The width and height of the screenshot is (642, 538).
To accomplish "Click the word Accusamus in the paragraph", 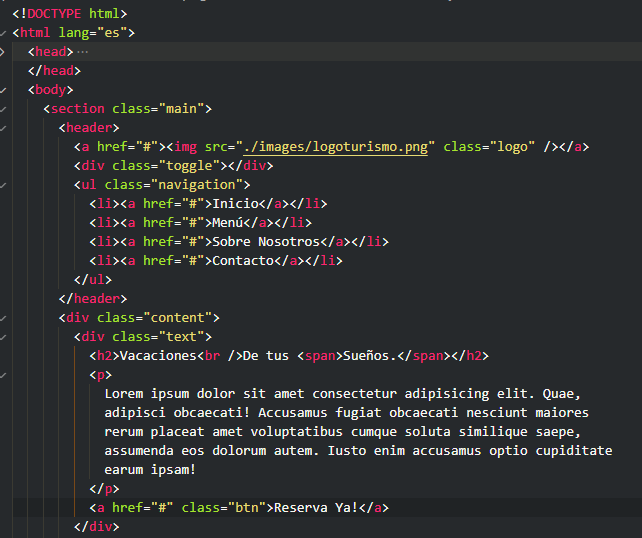I will [293, 413].
